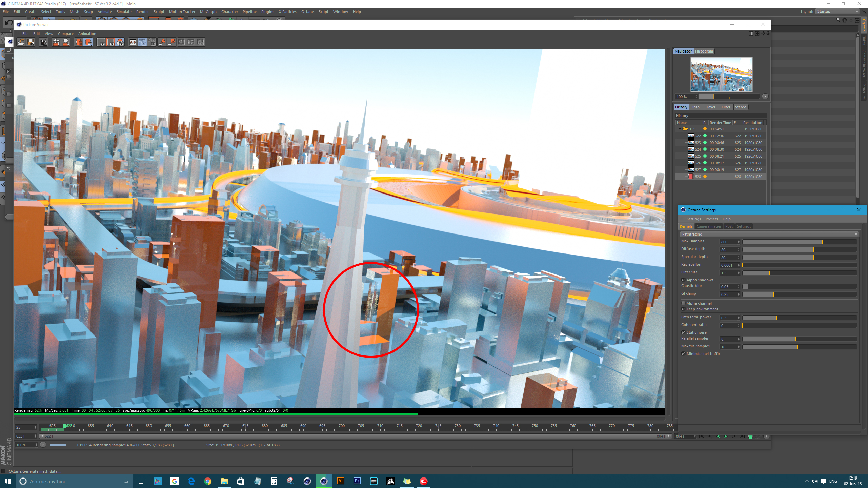Image resolution: width=868 pixels, height=488 pixels.
Task: Click the Open image icon in Picture Viewer
Action: tap(21, 42)
